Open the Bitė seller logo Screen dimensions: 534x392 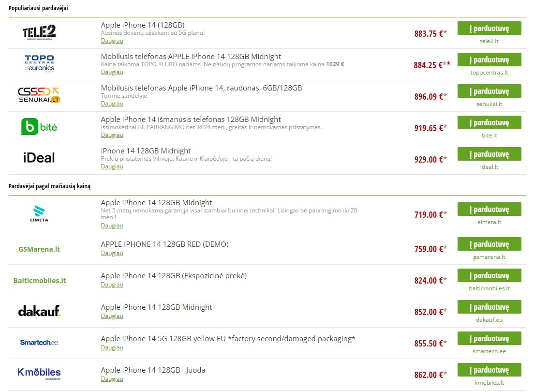pyautogui.click(x=39, y=127)
